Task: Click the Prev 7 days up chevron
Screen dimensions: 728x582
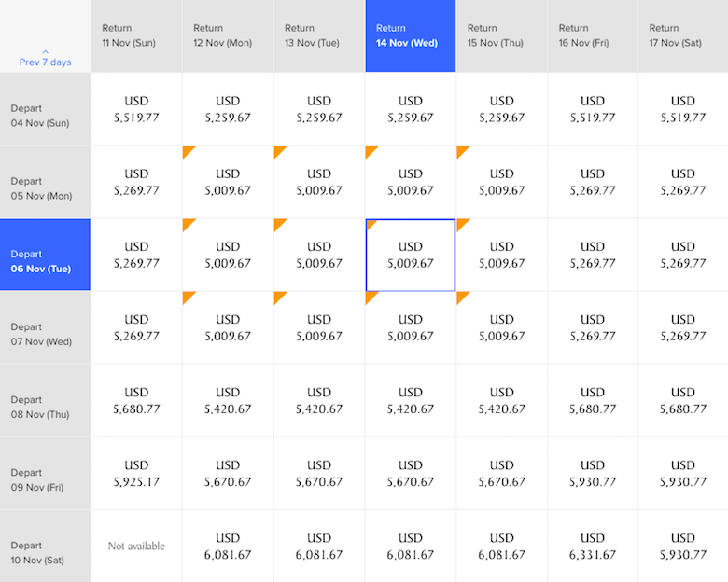Action: coord(45,51)
